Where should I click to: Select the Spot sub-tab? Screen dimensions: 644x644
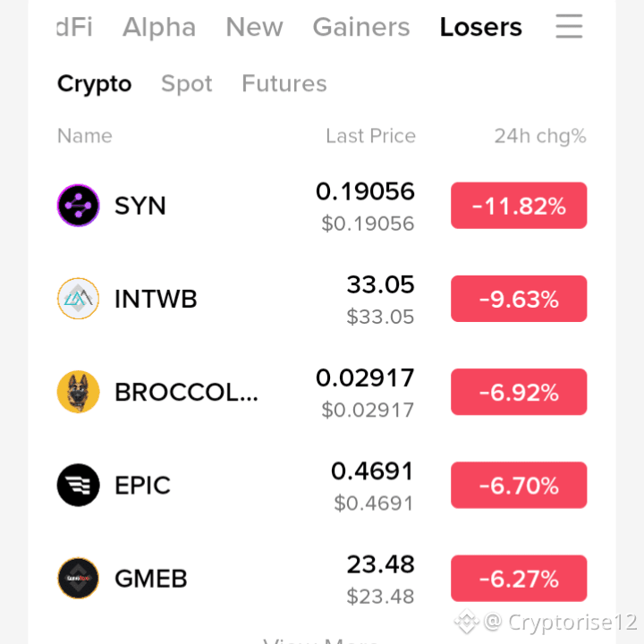click(186, 84)
